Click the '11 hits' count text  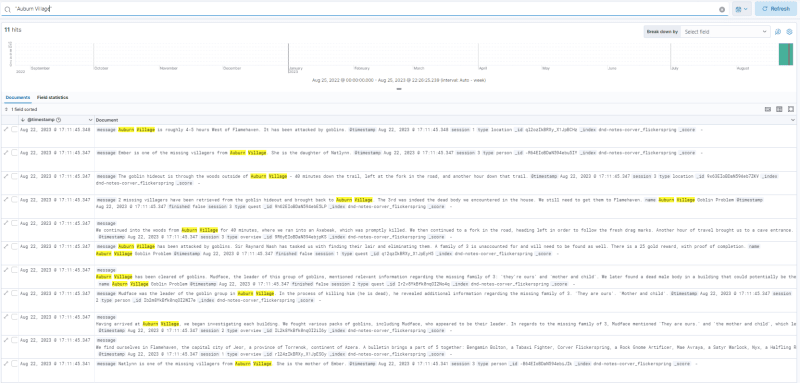pyautogui.click(x=13, y=30)
